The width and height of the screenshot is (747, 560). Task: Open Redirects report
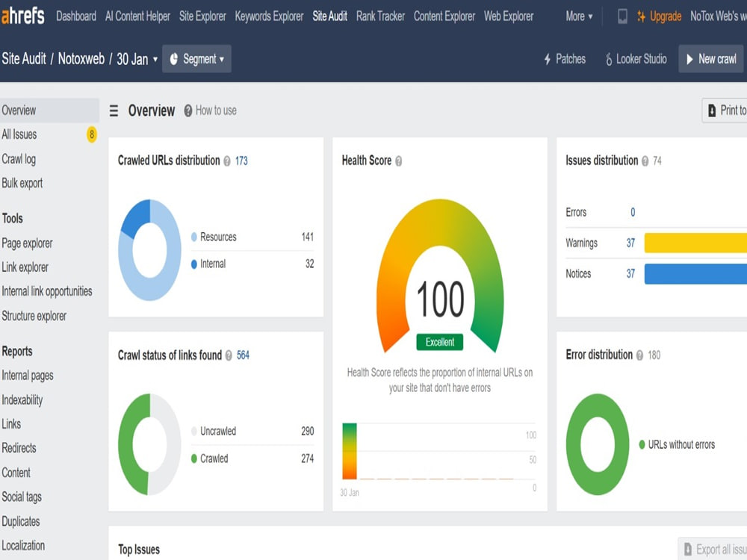[19, 449]
